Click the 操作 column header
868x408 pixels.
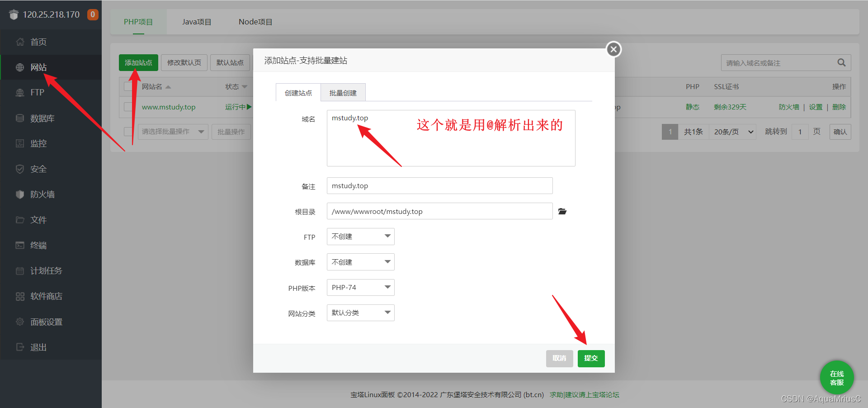[839, 86]
